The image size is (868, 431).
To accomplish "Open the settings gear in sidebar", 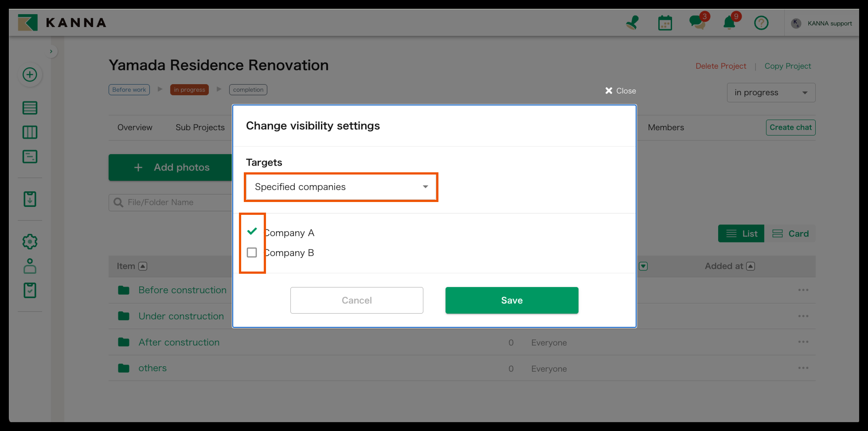I will 30,241.
